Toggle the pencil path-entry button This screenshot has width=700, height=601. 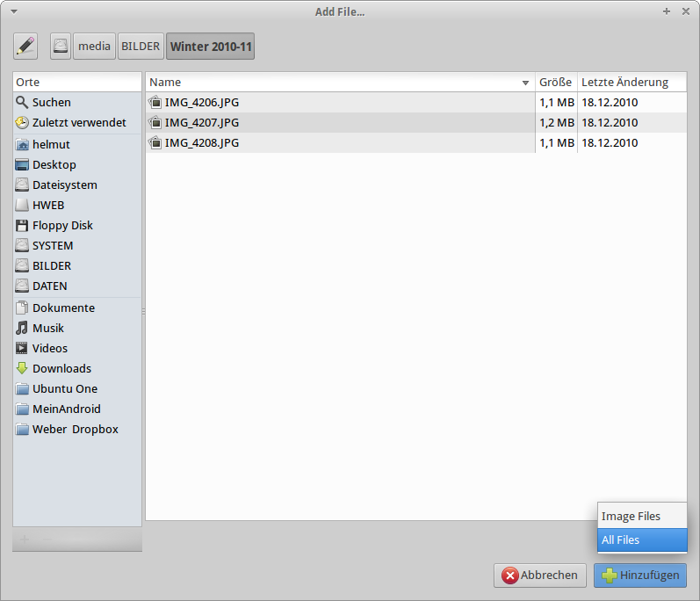[x=26, y=46]
